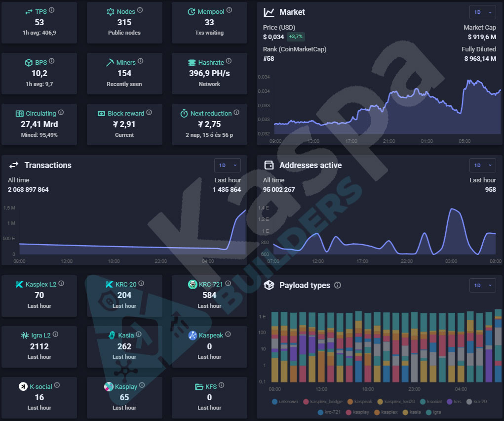Screen dimensions: 504x421
Task: Click the Miners info icon
Action: [141, 61]
